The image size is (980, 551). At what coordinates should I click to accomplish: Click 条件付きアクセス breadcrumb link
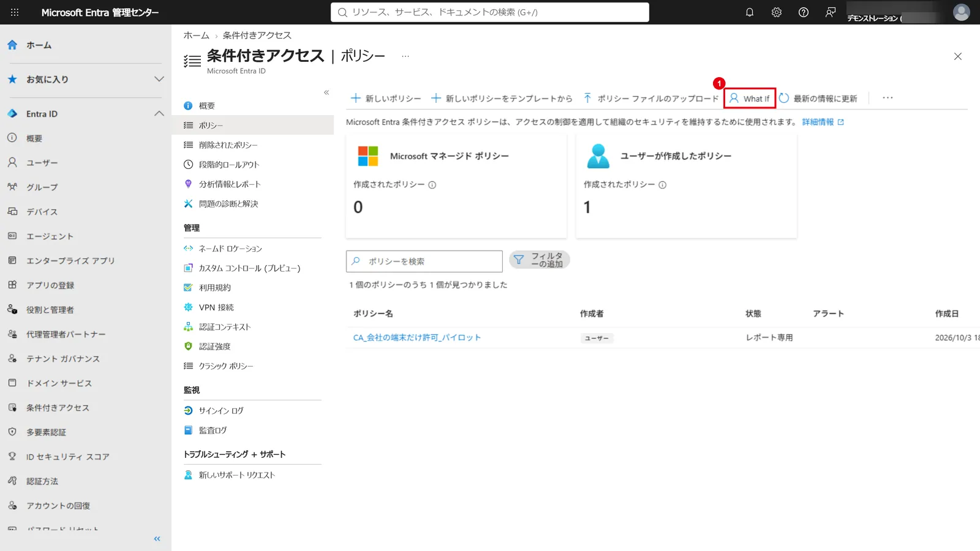257,36
